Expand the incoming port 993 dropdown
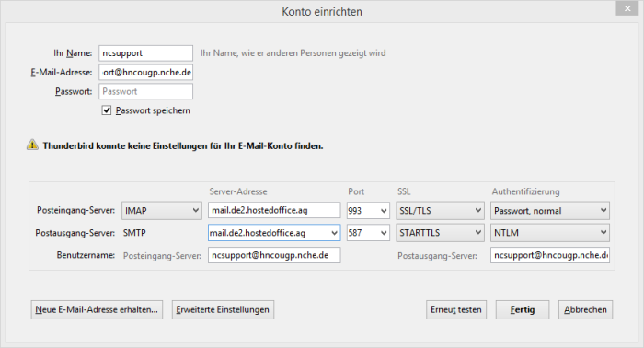 pos(368,210)
